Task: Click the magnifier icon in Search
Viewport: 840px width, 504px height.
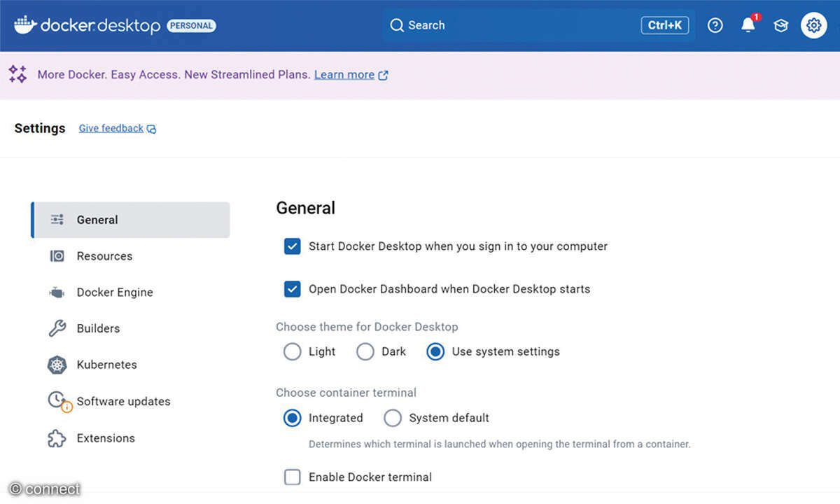Action: pyautogui.click(x=397, y=25)
